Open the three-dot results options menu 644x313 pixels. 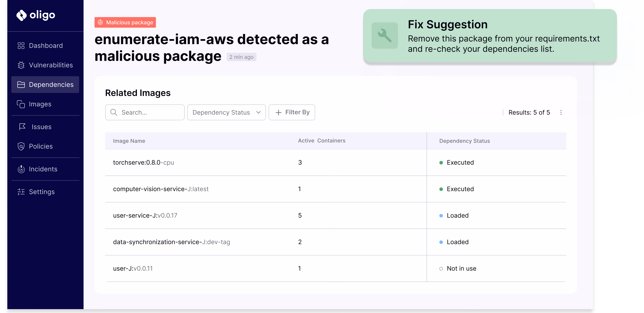561,112
